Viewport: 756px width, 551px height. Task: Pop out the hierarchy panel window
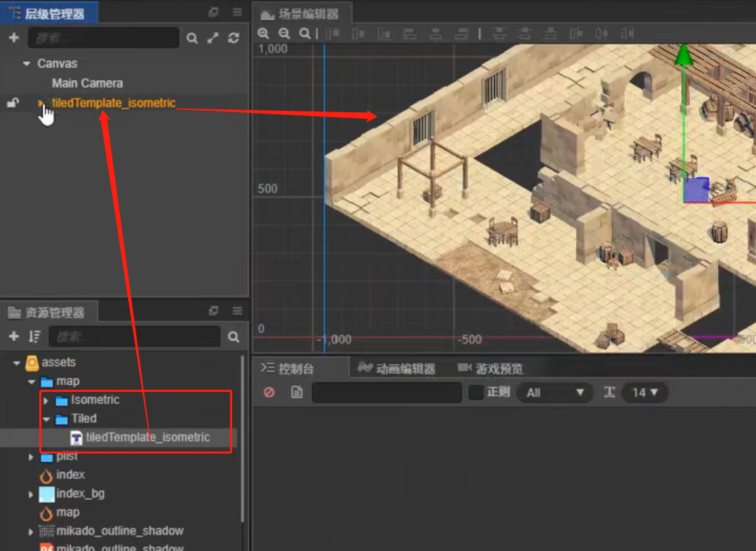click(214, 12)
